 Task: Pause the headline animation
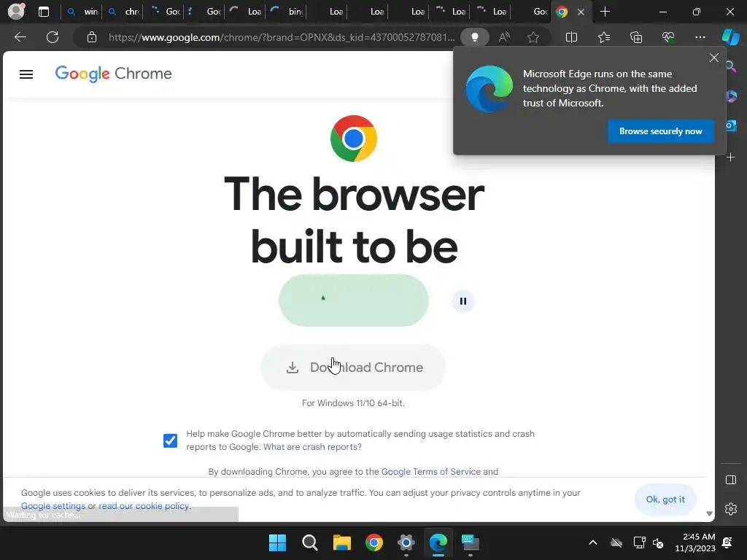[463, 301]
